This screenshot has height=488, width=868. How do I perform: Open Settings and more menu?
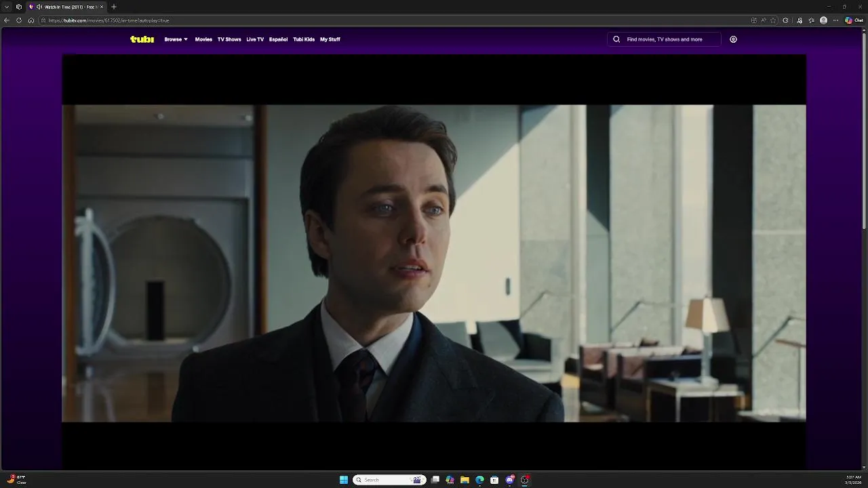836,20
